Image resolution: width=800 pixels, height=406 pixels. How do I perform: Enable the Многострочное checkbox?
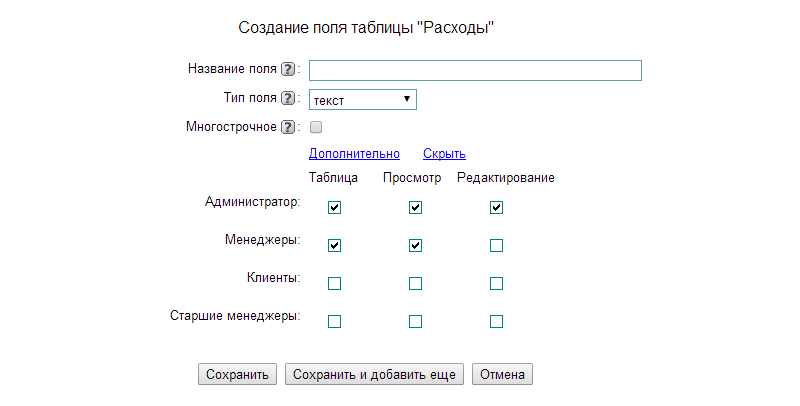click(x=316, y=128)
